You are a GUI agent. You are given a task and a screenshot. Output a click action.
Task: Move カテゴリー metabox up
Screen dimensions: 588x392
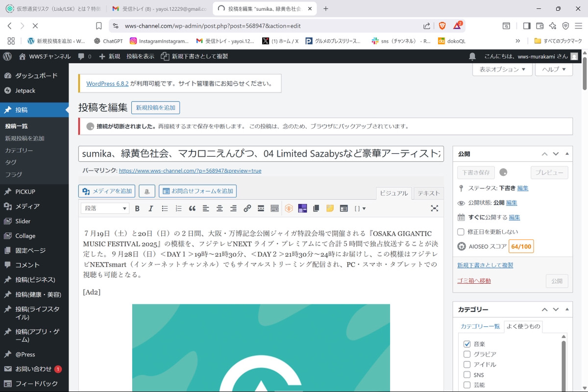click(544, 310)
